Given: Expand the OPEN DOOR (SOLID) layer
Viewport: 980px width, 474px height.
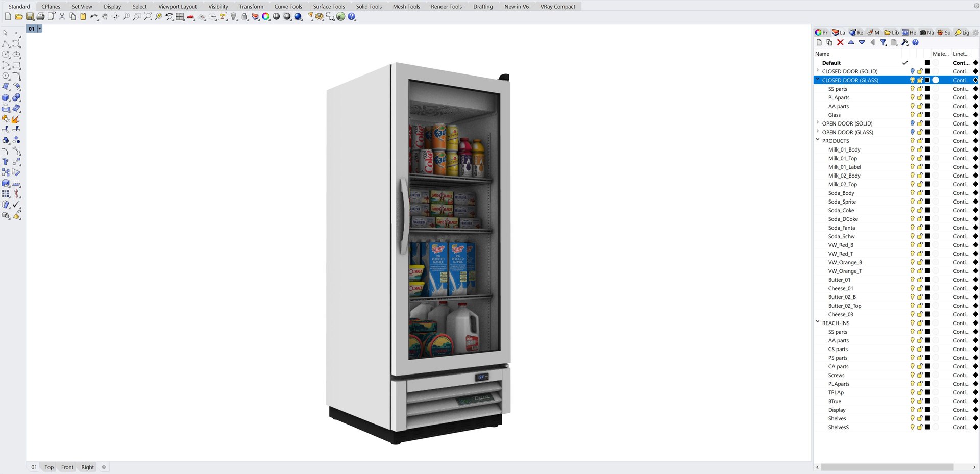Looking at the screenshot, I should click(x=818, y=123).
